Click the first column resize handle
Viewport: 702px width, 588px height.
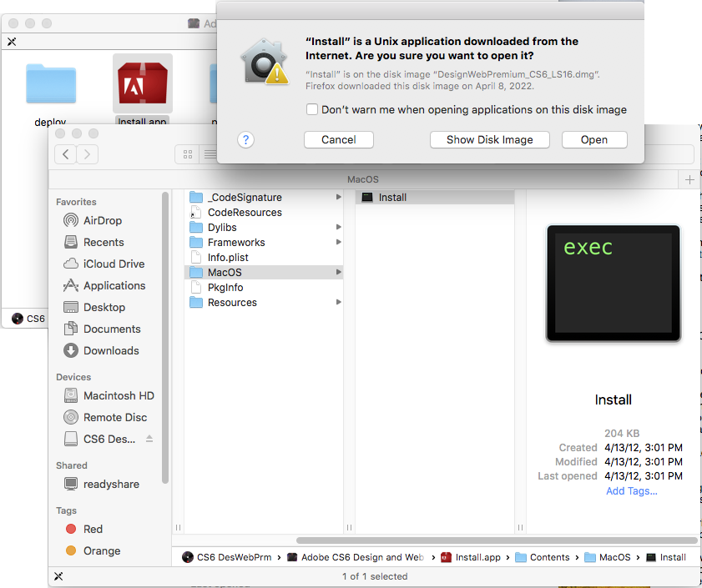(178, 528)
